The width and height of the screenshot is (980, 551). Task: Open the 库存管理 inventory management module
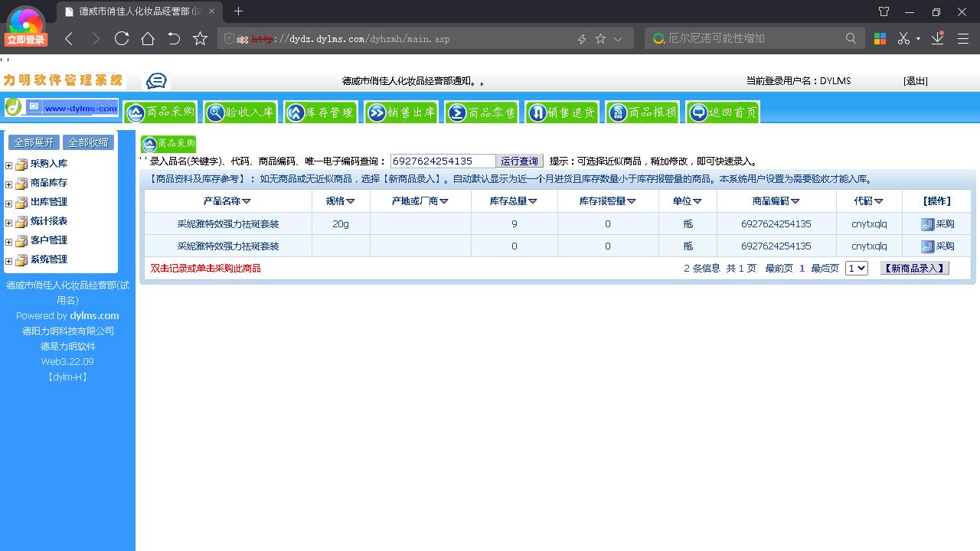tap(320, 111)
